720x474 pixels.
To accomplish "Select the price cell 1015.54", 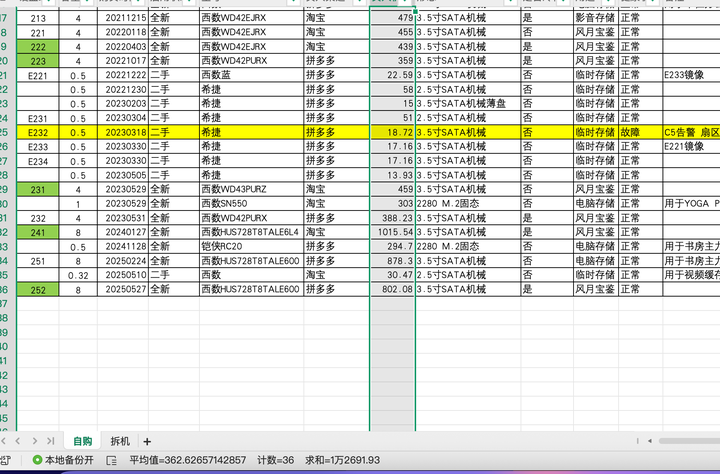I will [x=393, y=232].
